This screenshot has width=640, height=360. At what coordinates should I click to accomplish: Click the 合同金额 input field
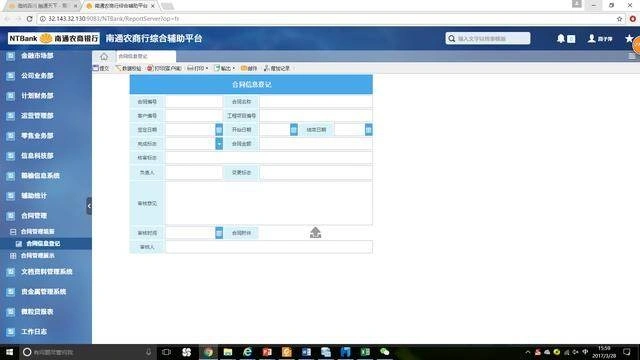point(316,143)
